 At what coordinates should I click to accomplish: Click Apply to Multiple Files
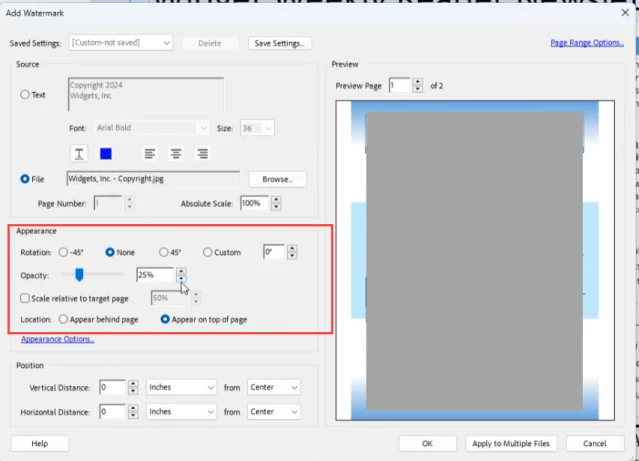coord(511,443)
